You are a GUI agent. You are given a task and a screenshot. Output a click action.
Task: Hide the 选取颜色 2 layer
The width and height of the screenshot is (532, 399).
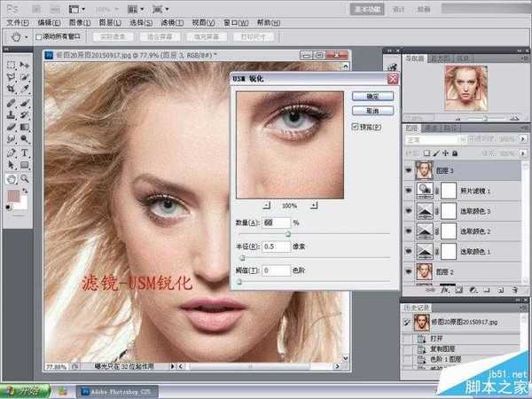click(409, 231)
